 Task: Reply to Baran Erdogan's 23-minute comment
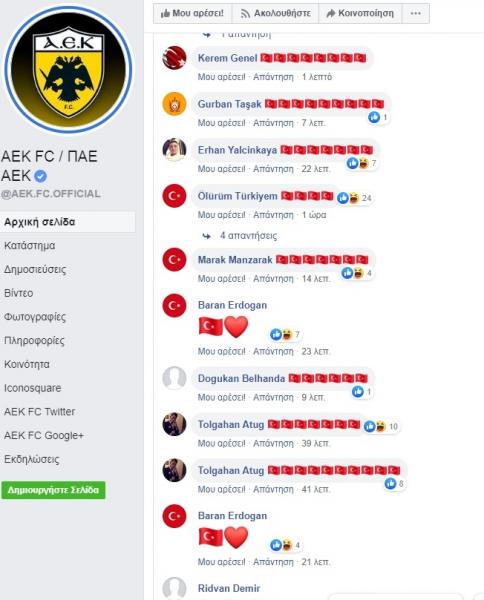273,351
